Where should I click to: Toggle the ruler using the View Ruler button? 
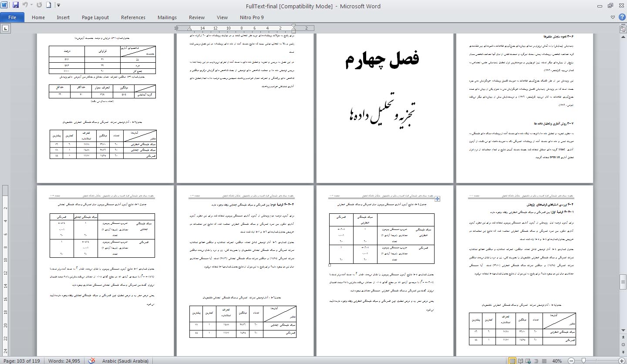point(623,29)
